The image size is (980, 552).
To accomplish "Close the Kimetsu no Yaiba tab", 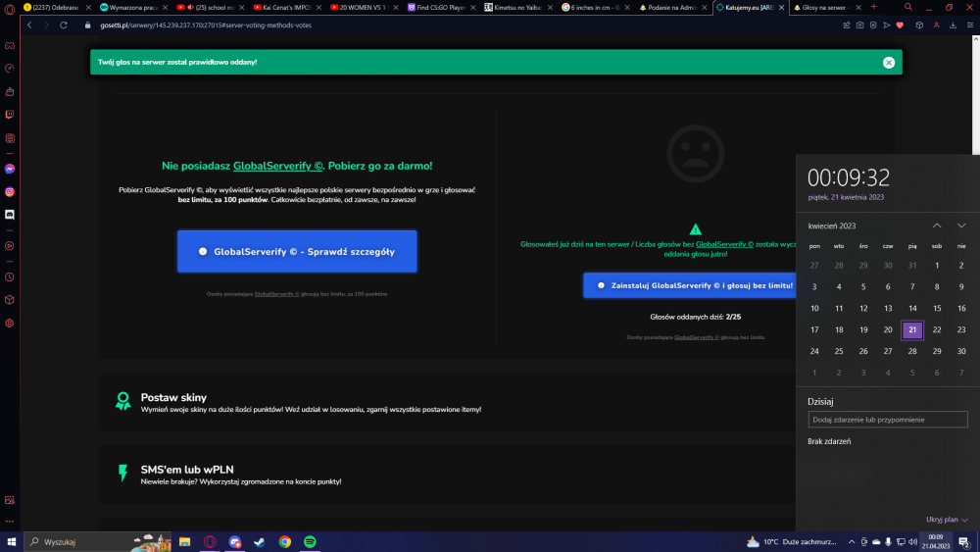I will [550, 8].
